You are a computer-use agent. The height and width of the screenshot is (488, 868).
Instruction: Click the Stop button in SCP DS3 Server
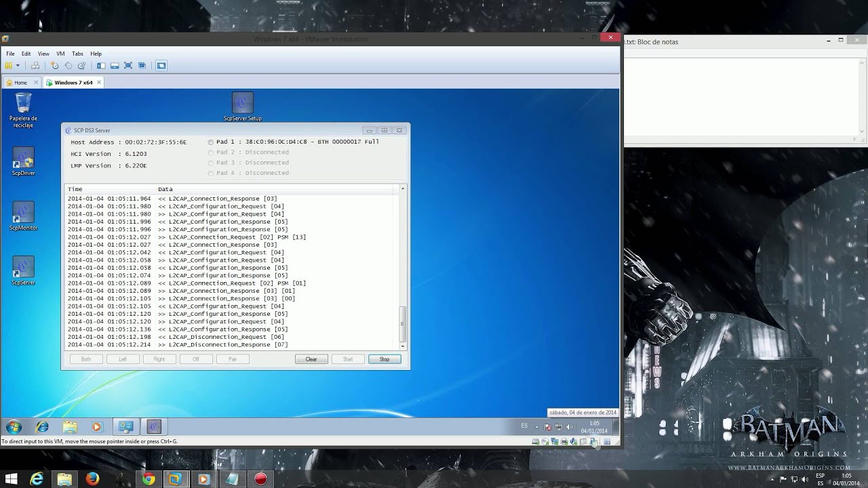coord(384,359)
